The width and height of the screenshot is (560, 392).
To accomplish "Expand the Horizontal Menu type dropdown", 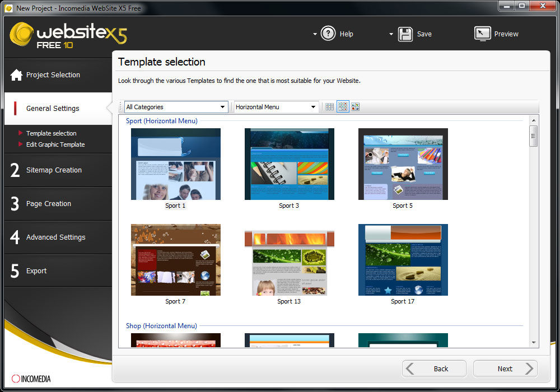I will coord(276,107).
